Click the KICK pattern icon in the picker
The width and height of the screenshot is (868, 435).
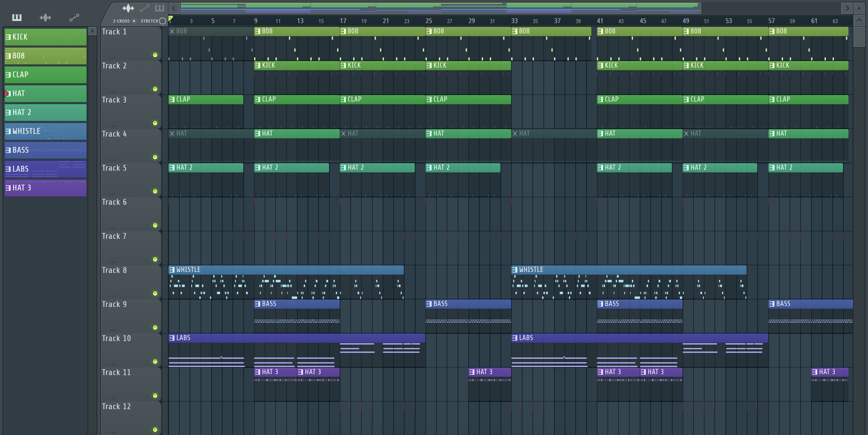(x=8, y=37)
